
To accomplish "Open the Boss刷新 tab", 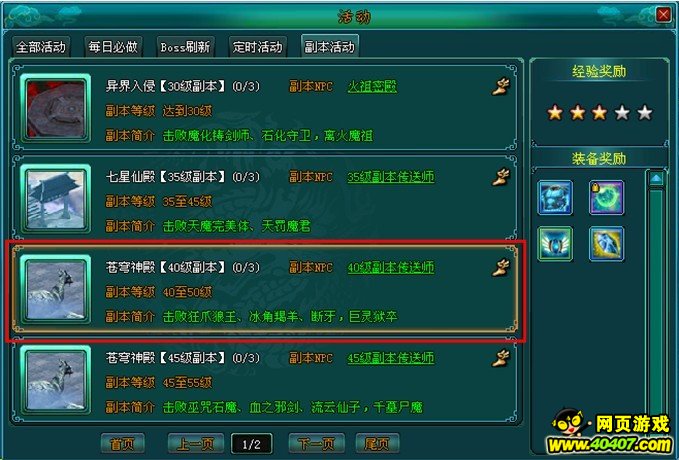I will tap(185, 46).
